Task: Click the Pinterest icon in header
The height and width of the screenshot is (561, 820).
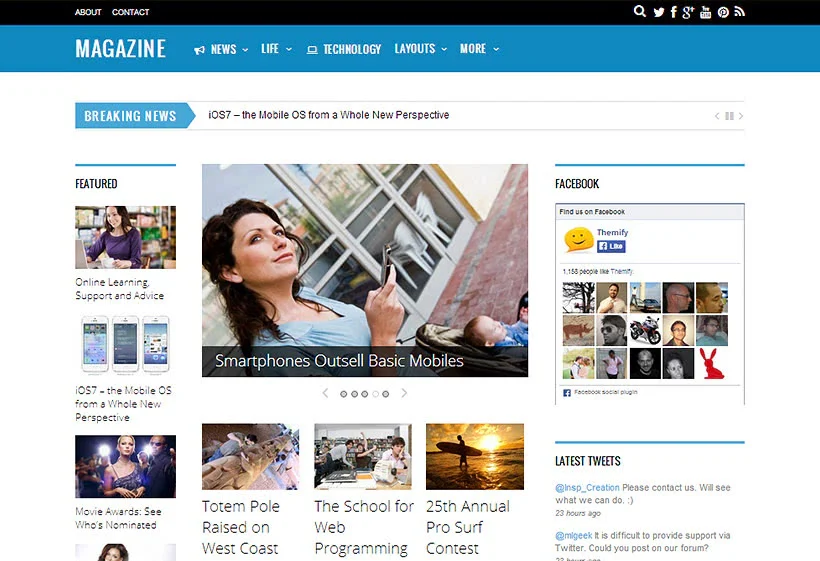Action: point(723,12)
